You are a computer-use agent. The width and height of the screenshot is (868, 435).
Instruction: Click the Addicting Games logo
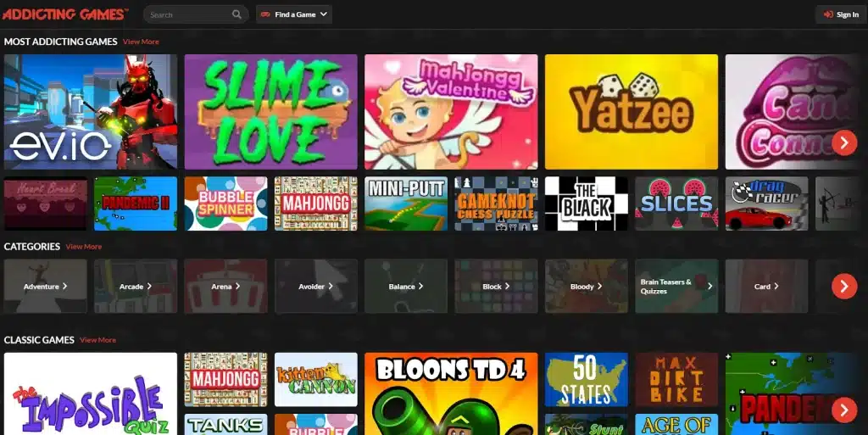point(65,14)
